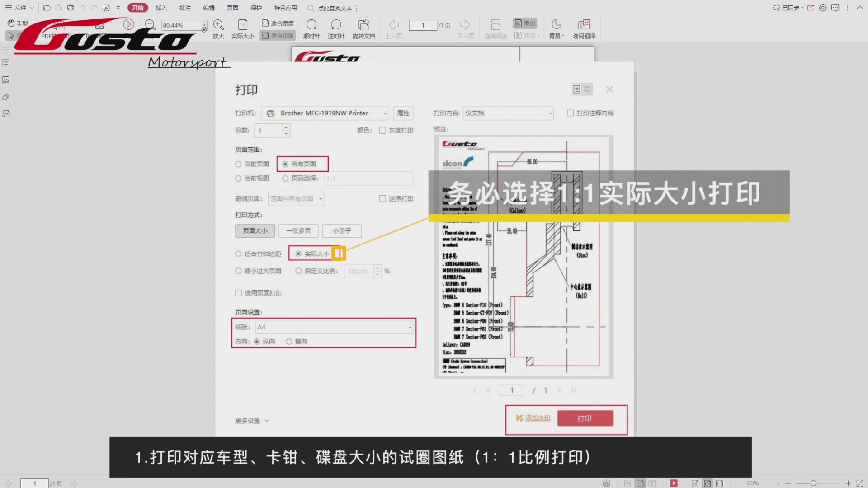Select the 页面大小 print mode button
Image resolution: width=868 pixels, height=488 pixels.
coord(255,231)
